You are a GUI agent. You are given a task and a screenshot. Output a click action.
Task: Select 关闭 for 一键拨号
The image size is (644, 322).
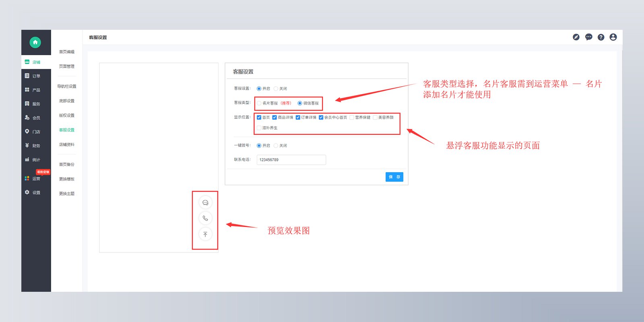276,146
